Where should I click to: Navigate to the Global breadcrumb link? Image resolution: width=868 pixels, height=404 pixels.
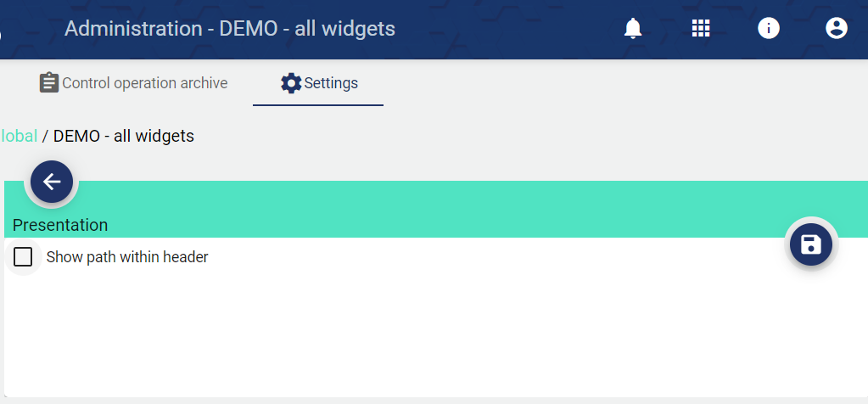point(19,136)
